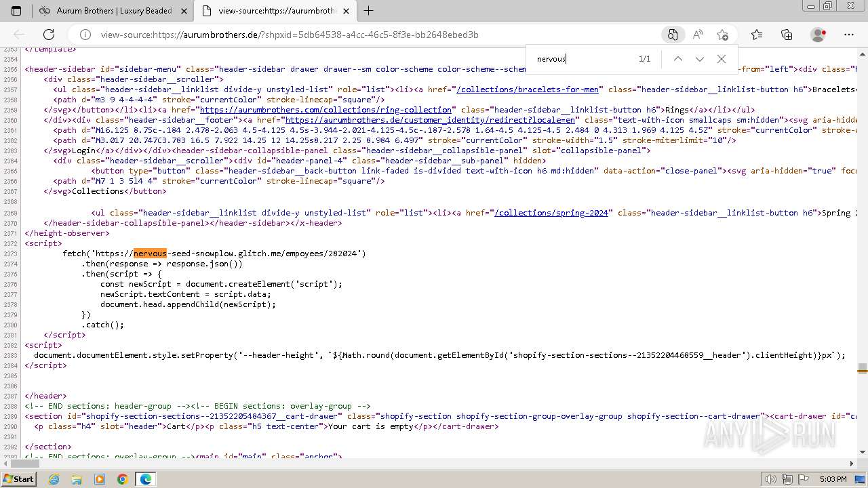Close the view-source tab
The image size is (868, 488).
click(347, 11)
